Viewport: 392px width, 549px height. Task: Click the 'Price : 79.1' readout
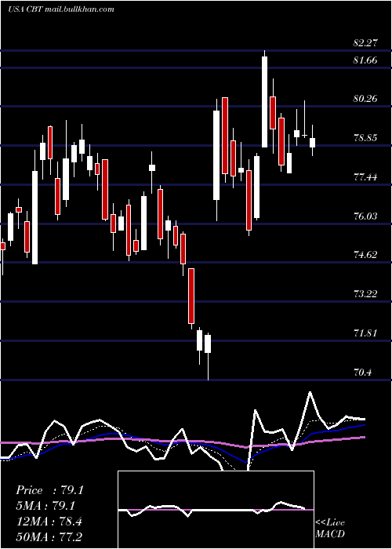pos(49,490)
